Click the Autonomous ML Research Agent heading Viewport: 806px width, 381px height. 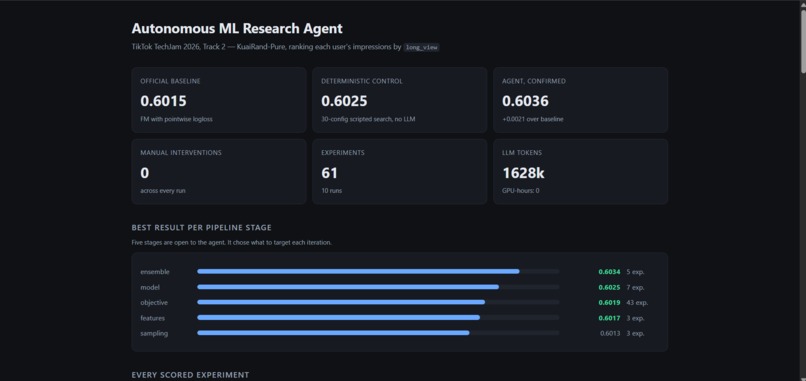click(237, 28)
